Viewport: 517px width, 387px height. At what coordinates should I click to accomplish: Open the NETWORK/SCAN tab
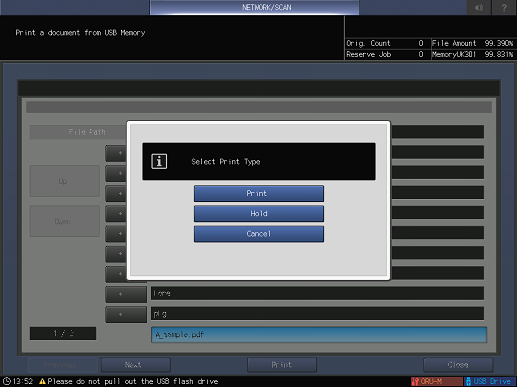[254, 7]
